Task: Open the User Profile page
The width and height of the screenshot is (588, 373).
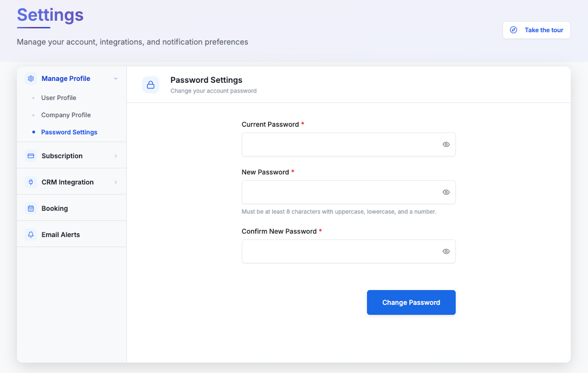Action: point(59,98)
